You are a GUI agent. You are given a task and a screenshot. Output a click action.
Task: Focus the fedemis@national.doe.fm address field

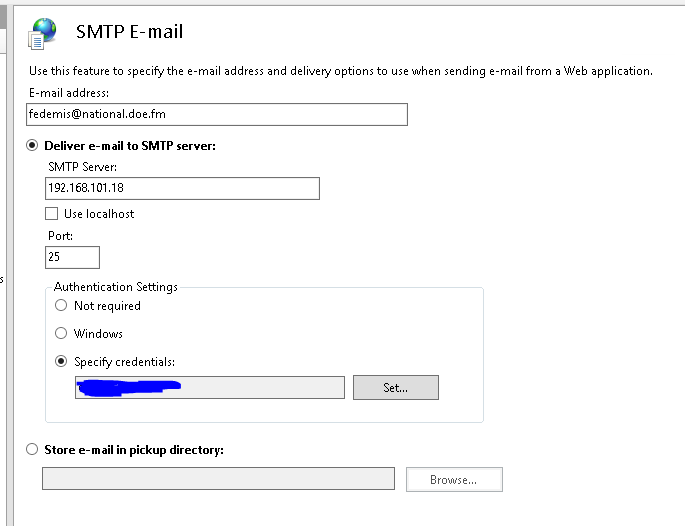click(217, 115)
